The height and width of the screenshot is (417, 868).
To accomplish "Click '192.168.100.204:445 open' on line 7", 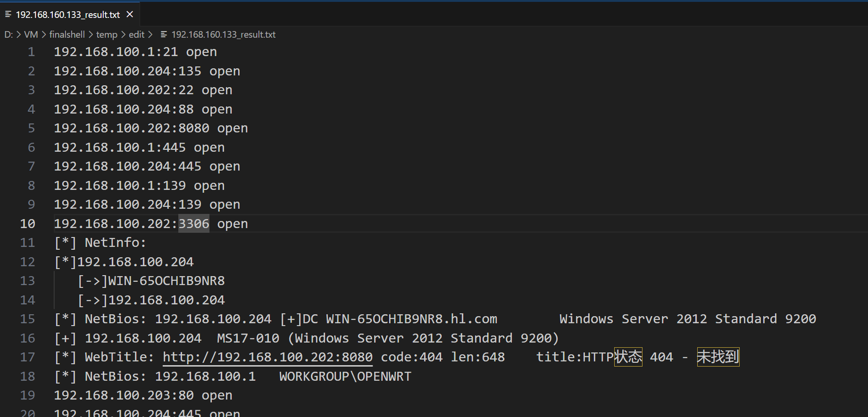I will click(147, 166).
